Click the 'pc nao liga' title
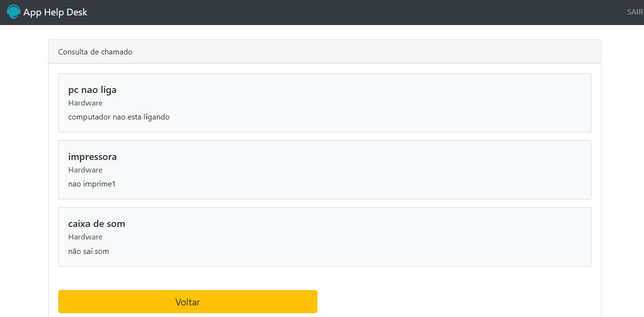Screen dimensions: 644x317 point(92,90)
